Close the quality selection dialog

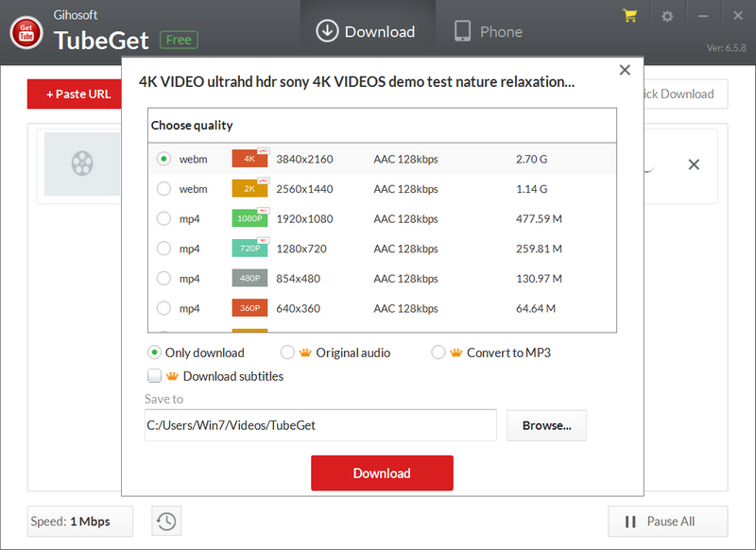625,70
